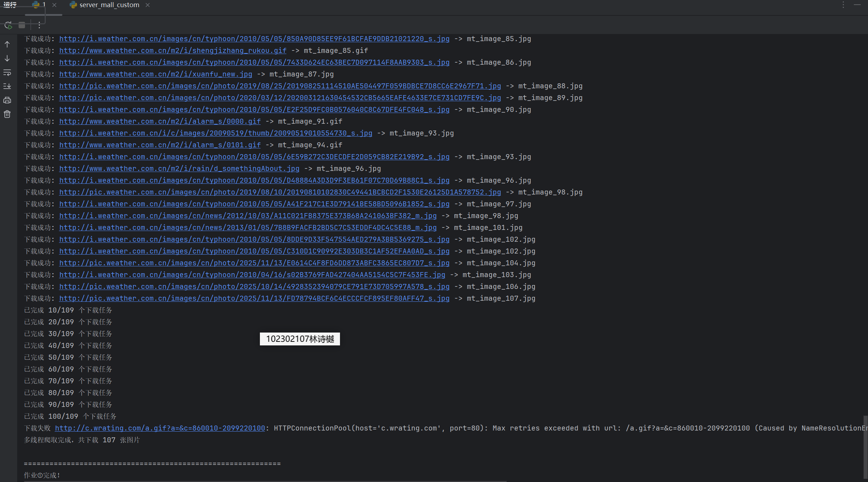Clear all console output with trash icon
Screen dimensions: 868x482
pos(7,114)
